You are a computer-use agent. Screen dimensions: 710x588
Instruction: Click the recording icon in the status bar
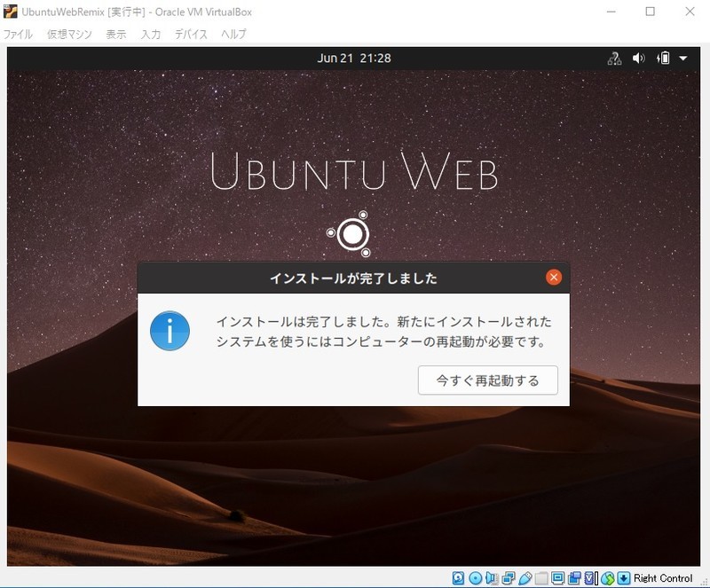point(574,578)
